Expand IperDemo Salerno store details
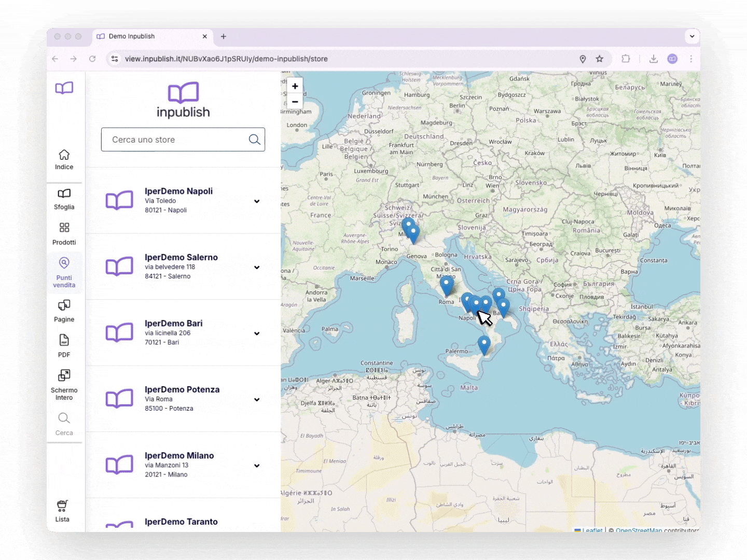The width and height of the screenshot is (747, 560). pyautogui.click(x=257, y=267)
